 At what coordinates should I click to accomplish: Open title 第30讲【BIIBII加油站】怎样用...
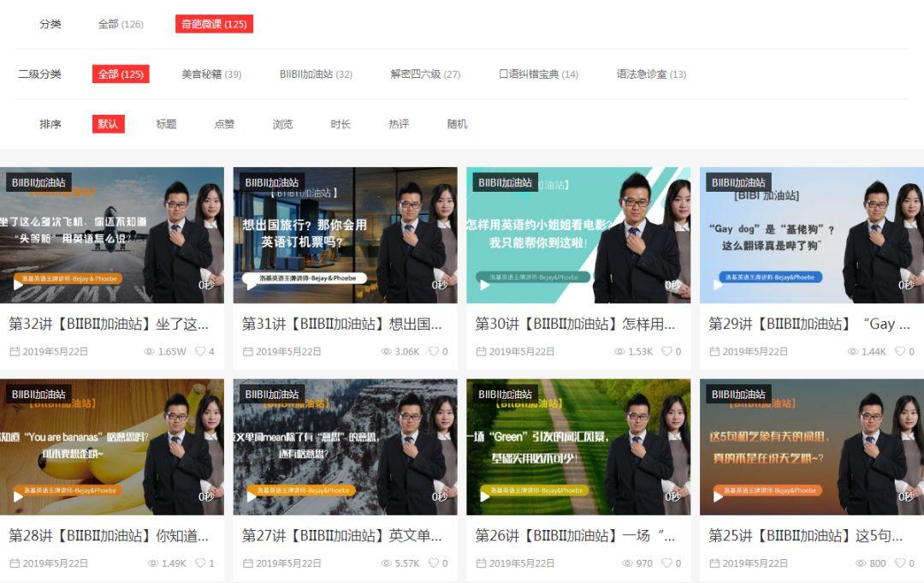(575, 324)
